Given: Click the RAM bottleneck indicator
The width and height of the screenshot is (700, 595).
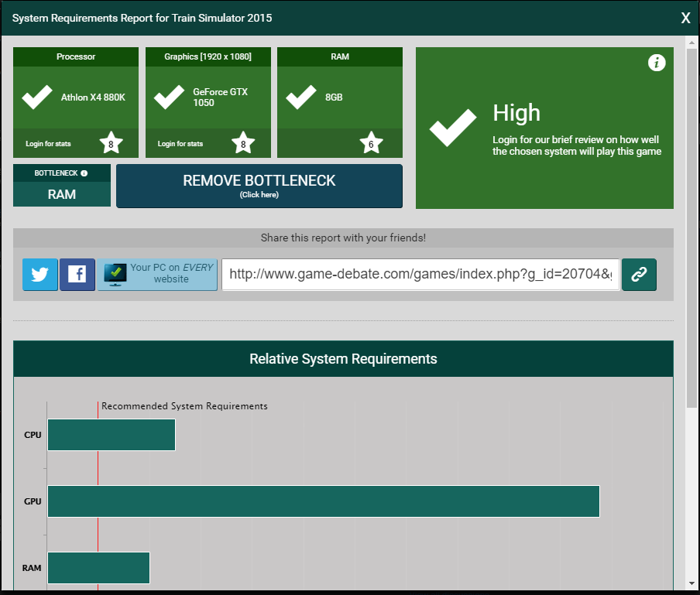Looking at the screenshot, I should pyautogui.click(x=62, y=194).
